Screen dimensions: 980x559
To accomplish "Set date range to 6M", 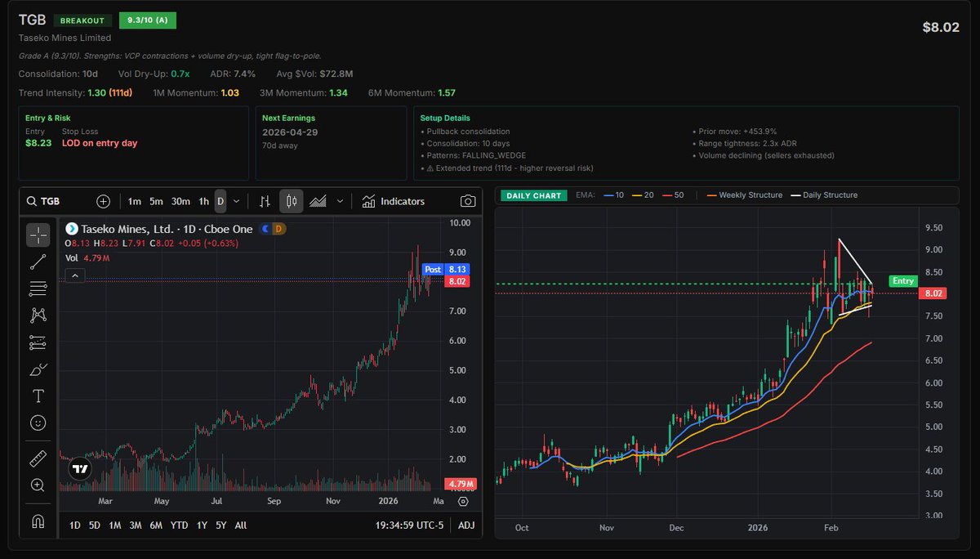I will pyautogui.click(x=156, y=525).
